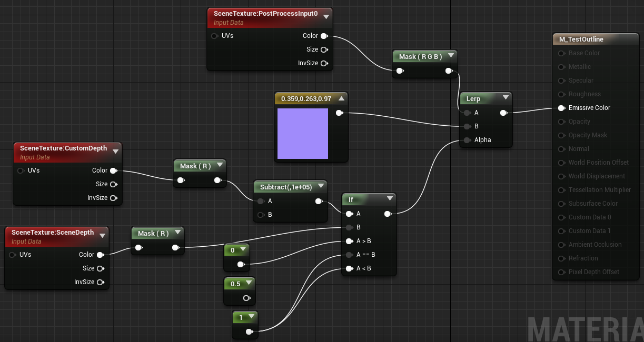
Task: Collapse the 0.359,0.263,0.97 color preview
Action: tap(341, 98)
